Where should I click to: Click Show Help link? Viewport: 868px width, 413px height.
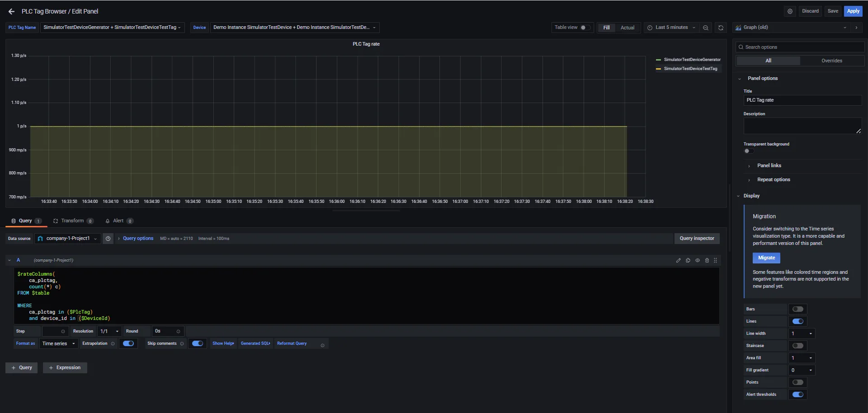point(223,343)
